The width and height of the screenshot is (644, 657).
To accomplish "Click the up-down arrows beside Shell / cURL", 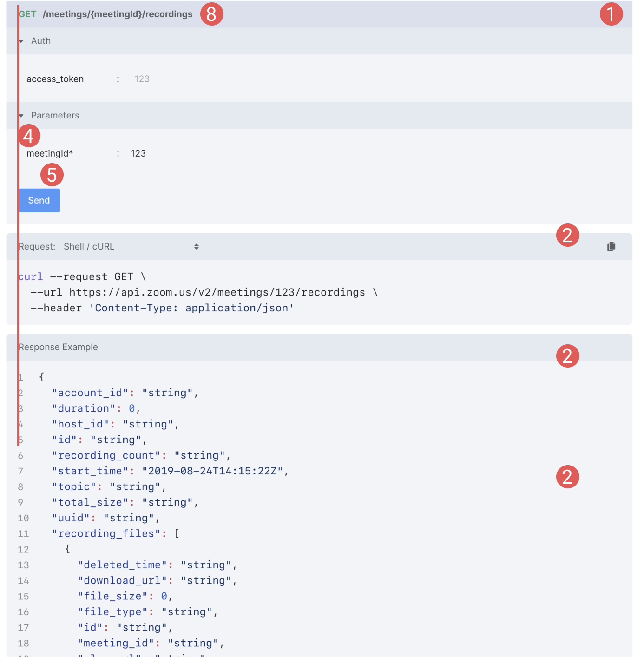I will [x=196, y=246].
